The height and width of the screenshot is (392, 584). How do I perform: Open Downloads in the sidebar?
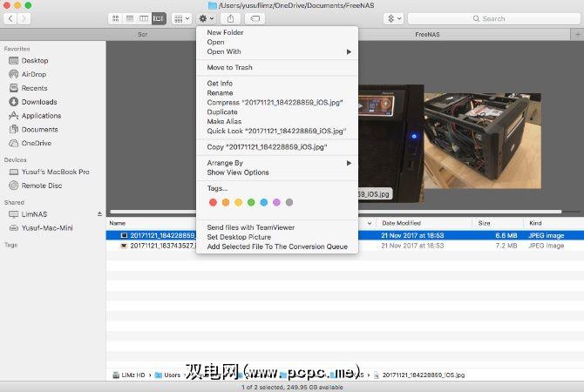pos(39,102)
